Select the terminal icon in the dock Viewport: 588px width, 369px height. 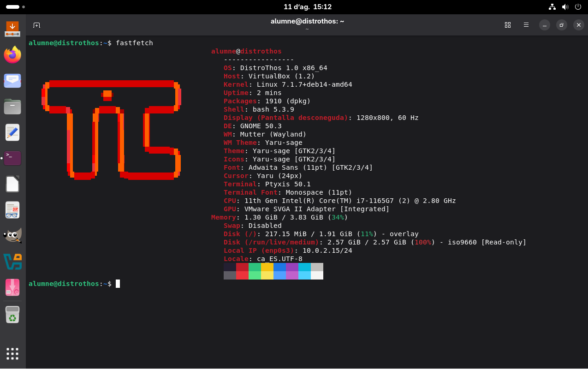click(x=12, y=158)
